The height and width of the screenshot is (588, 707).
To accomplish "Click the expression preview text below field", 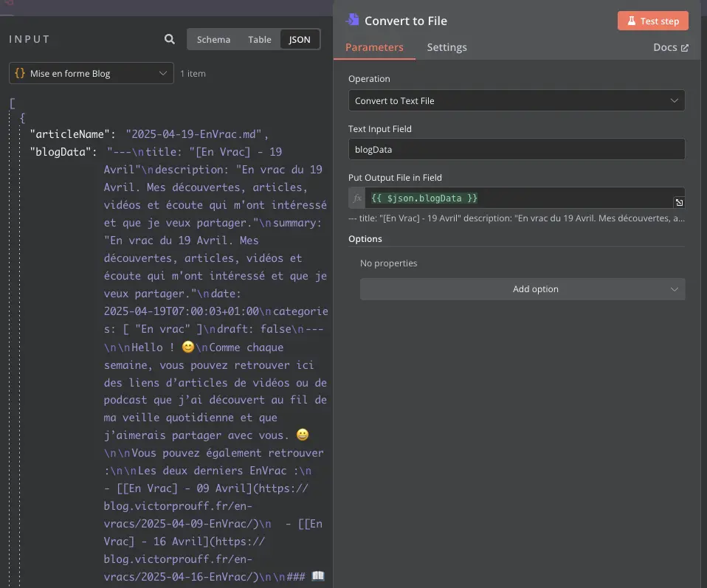I will [517, 218].
